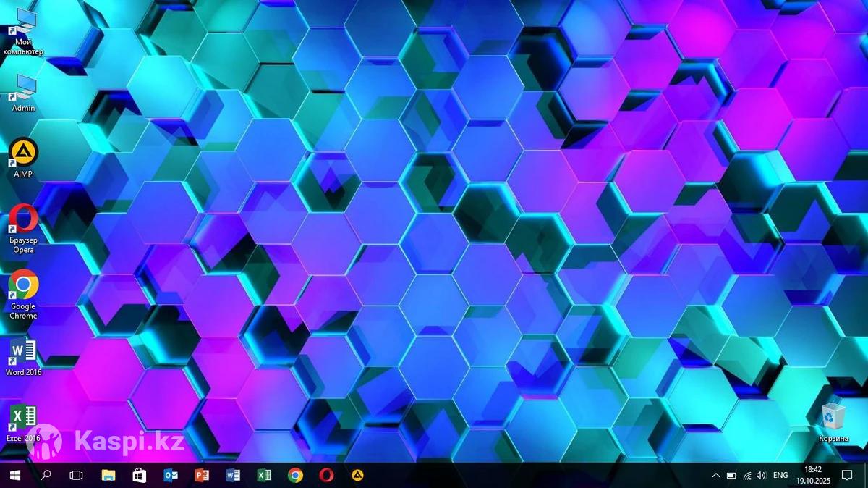
Task: Select the Корзина recycle bin desktop icon
Action: pyautogui.click(x=833, y=419)
